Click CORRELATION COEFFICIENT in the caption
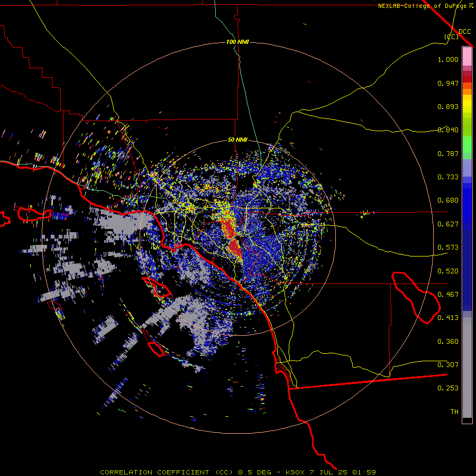Screen dimensions: 476x476 click(154, 472)
